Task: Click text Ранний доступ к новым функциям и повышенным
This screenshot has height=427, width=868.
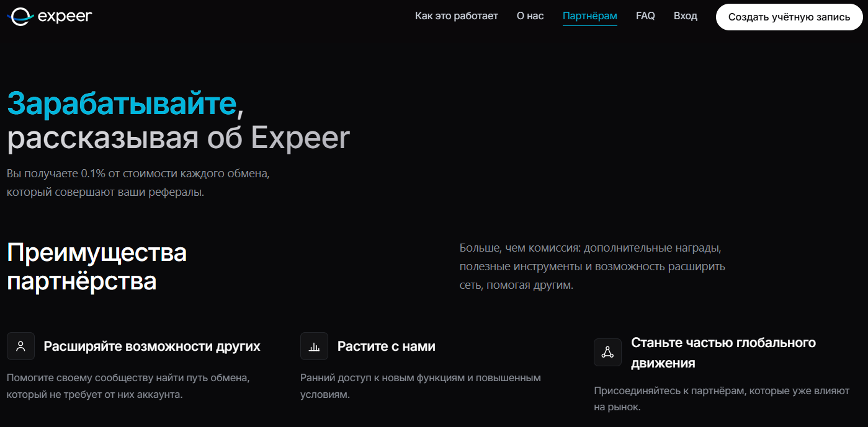Action: (x=421, y=377)
